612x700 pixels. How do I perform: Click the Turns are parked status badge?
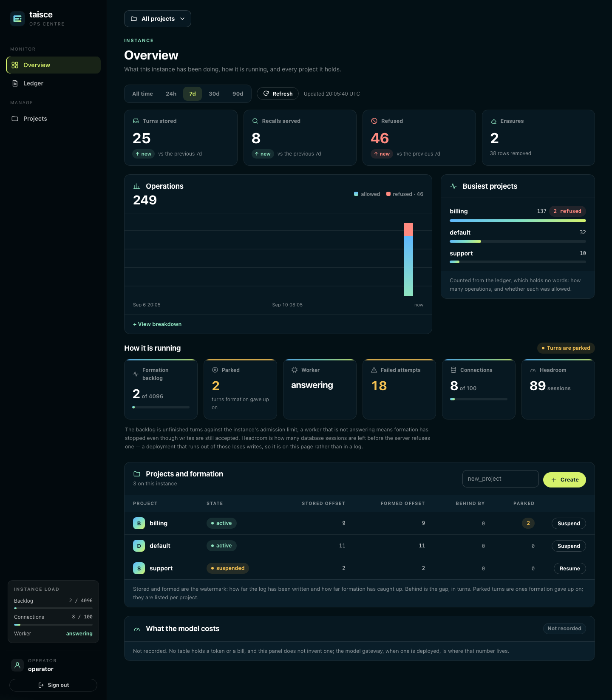566,348
